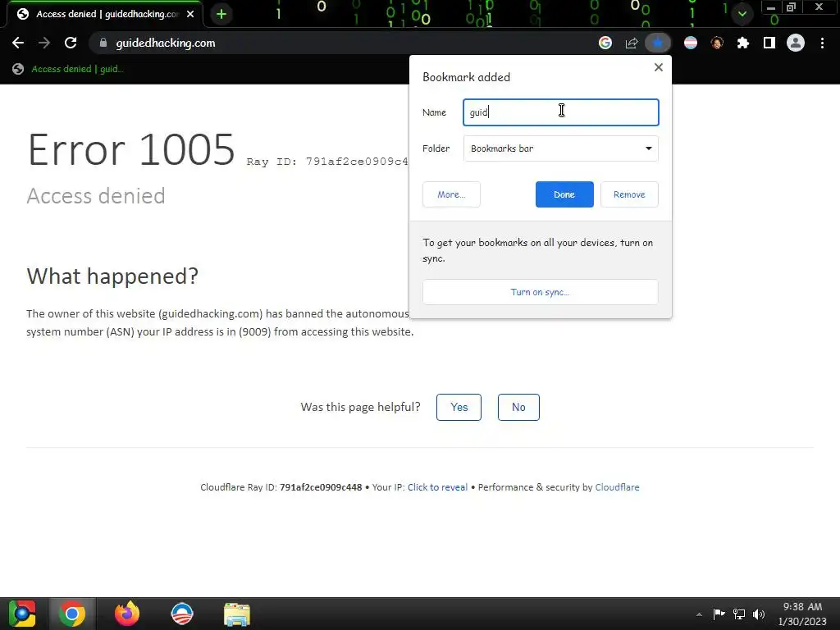This screenshot has height=630, width=840.
Task: Open the Google icon in address bar
Action: click(x=605, y=43)
